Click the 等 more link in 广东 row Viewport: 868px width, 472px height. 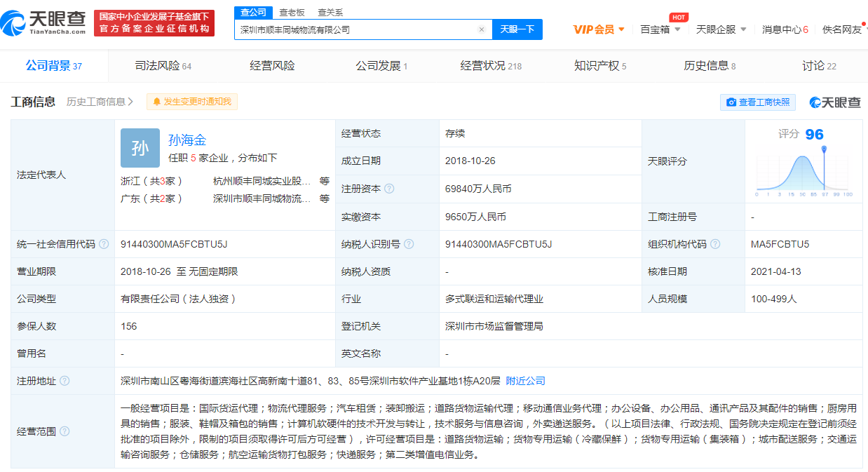point(324,198)
